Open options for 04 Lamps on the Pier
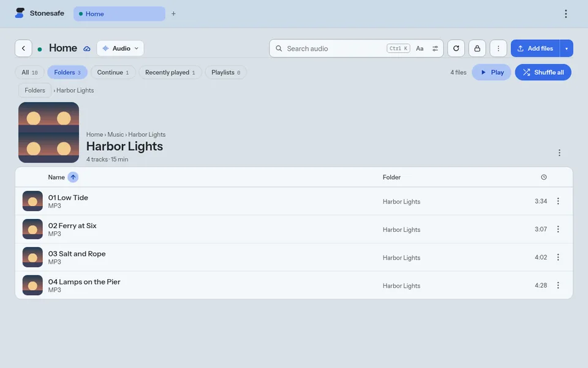The height and width of the screenshot is (368, 588). click(x=558, y=285)
